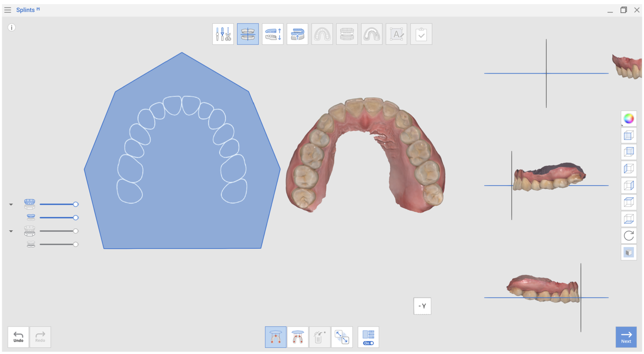Click the Undo button
This screenshot has width=644, height=354.
[18, 337]
